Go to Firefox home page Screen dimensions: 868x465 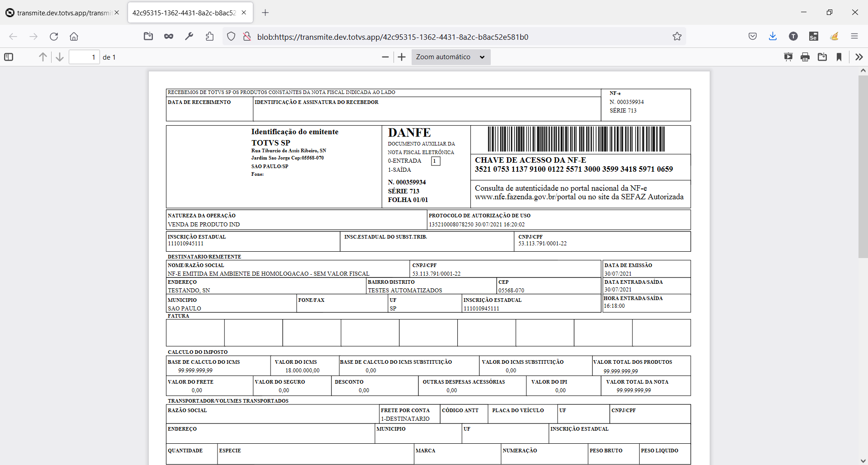(74, 37)
